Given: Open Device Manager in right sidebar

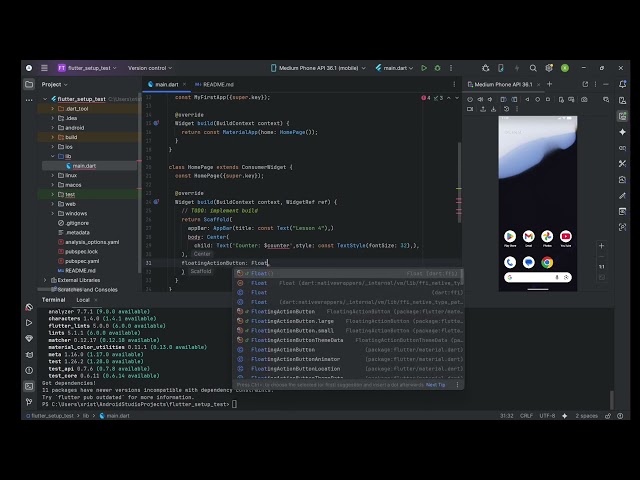Looking at the screenshot, I should [622, 100].
